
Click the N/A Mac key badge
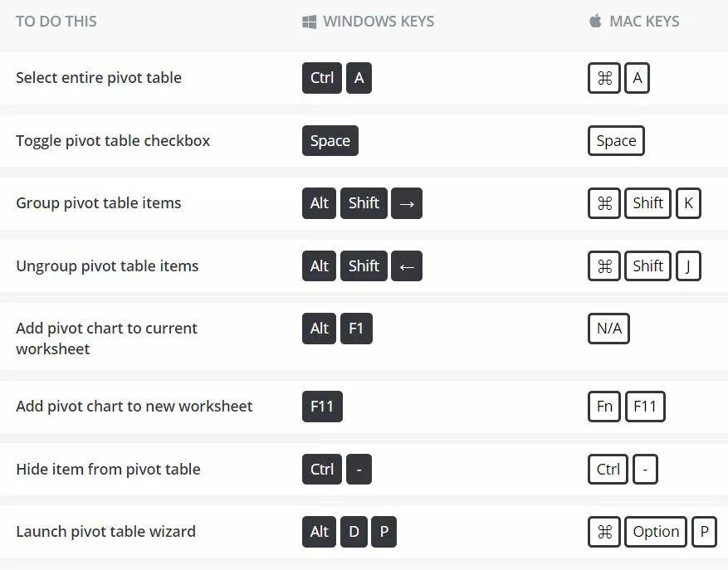608,329
